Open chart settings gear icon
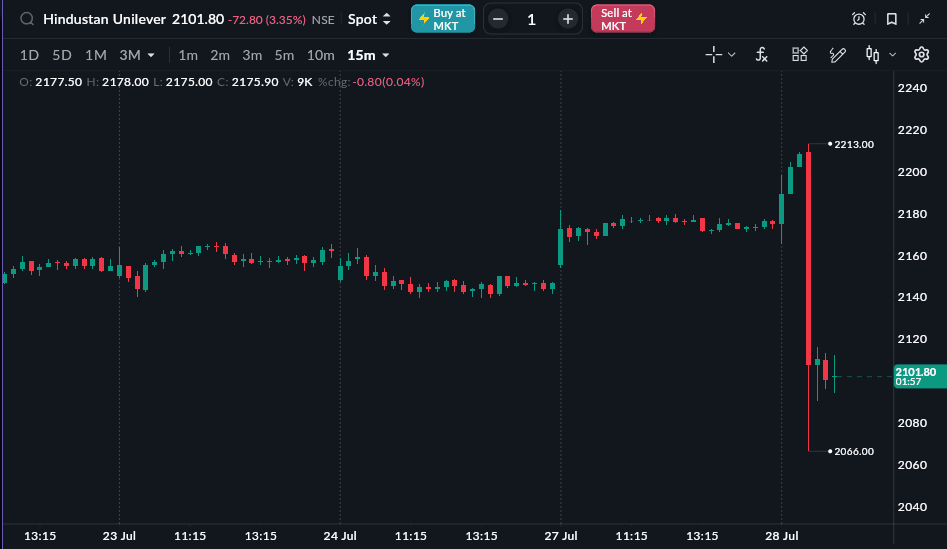This screenshot has height=549, width=947. point(921,55)
